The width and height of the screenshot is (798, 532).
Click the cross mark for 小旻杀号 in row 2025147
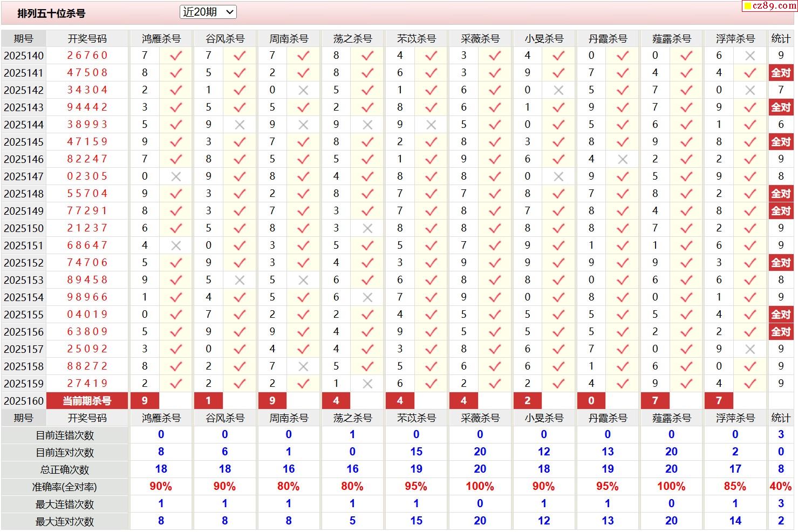pos(558,176)
